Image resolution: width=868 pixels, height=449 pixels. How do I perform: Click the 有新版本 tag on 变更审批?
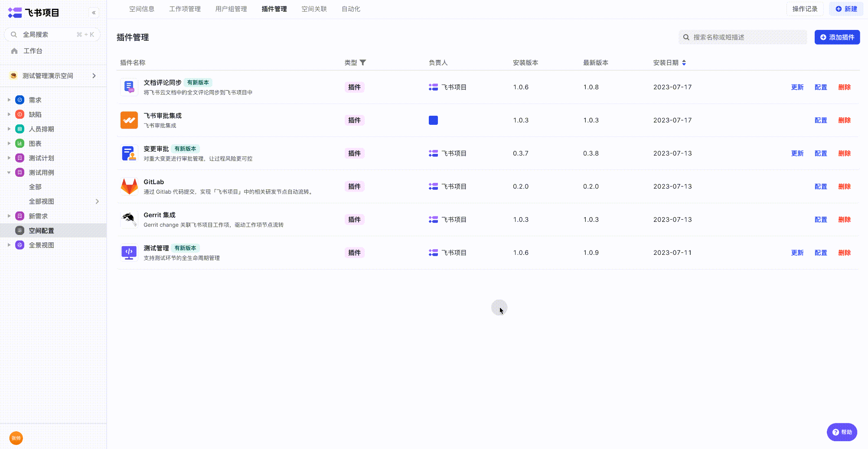[x=185, y=149]
